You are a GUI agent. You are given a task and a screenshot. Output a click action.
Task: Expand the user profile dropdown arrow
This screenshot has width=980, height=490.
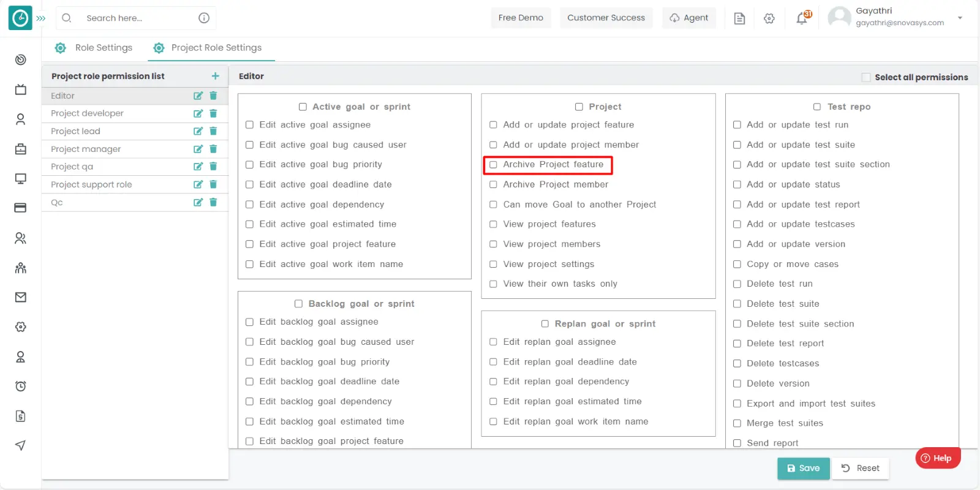click(960, 18)
